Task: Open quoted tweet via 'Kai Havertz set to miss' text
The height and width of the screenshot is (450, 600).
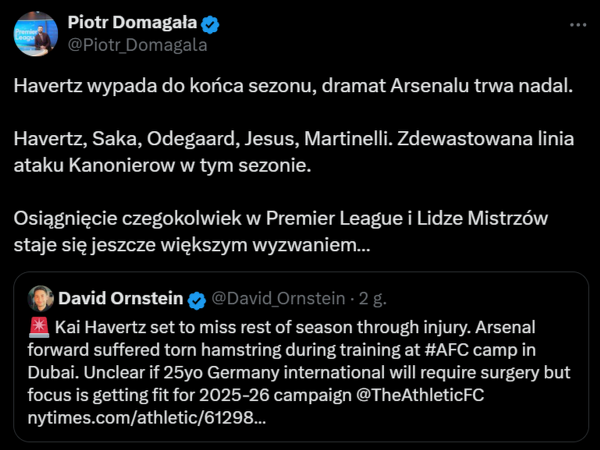Action: point(150,323)
